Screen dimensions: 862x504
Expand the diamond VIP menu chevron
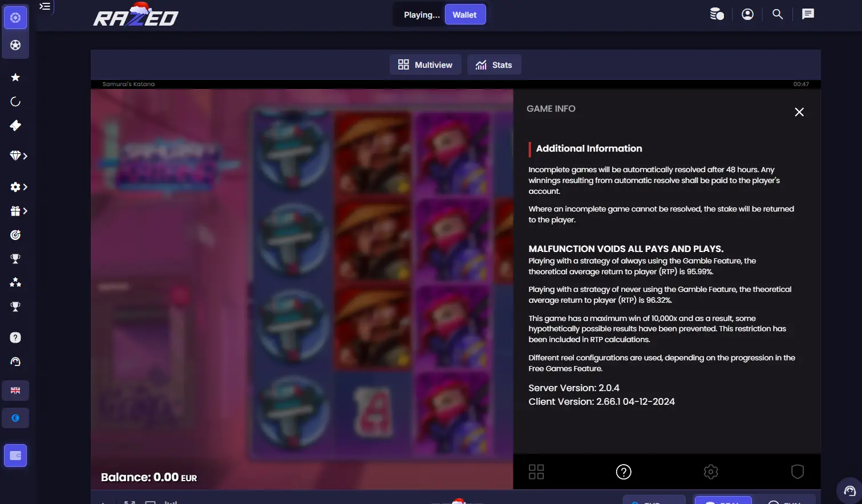point(25,156)
